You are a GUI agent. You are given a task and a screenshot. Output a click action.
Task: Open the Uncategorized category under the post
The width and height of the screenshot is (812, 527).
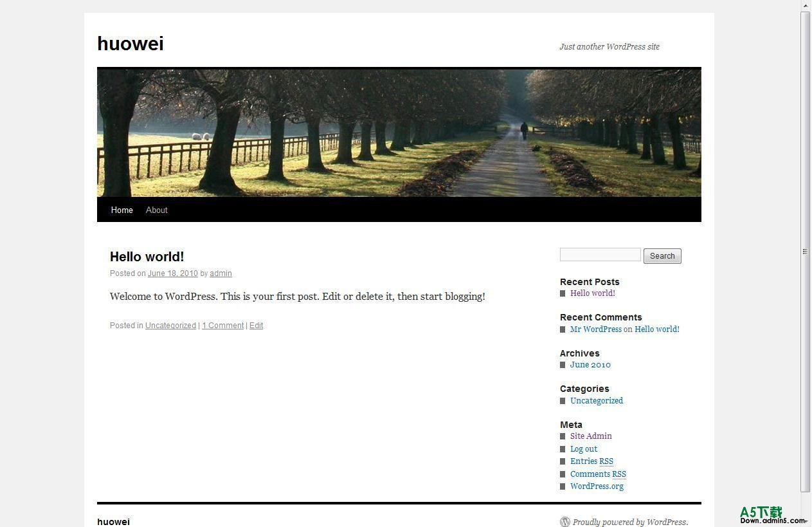pos(170,325)
